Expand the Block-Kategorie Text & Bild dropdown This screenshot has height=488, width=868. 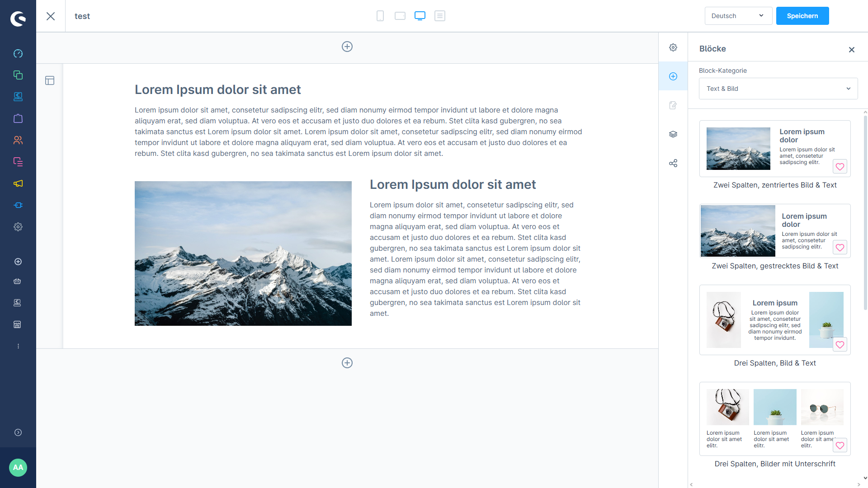pyautogui.click(x=778, y=89)
